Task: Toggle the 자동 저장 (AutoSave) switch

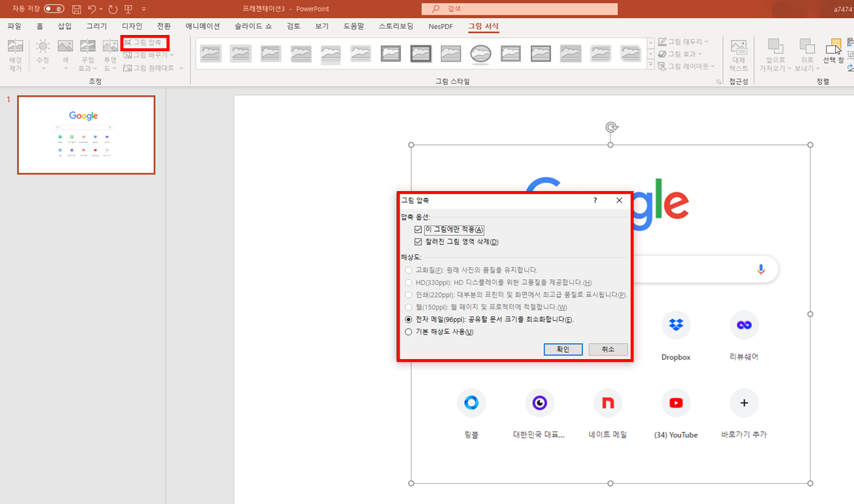Action: tap(53, 8)
